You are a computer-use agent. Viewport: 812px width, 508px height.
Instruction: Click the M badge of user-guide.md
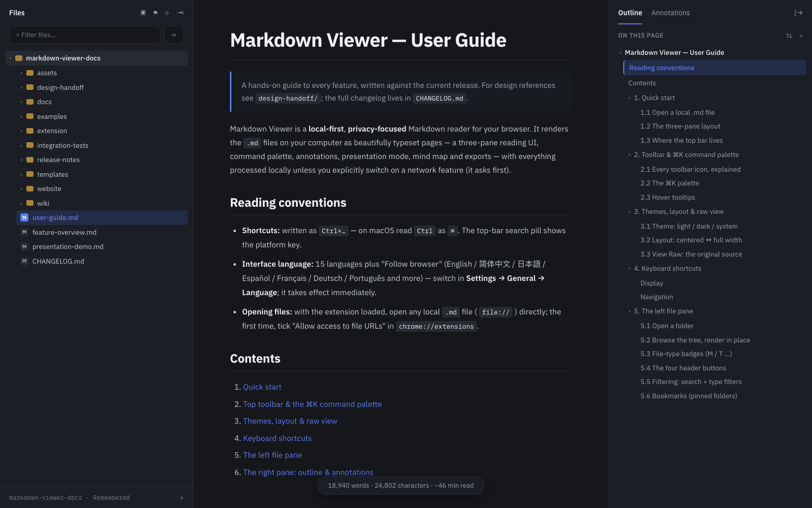[x=24, y=217]
